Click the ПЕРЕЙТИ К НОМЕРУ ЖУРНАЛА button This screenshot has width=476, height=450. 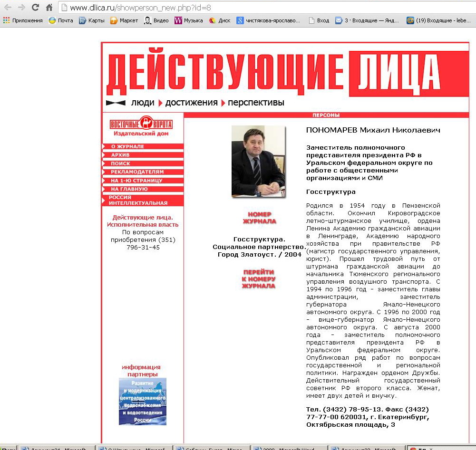coord(259,279)
